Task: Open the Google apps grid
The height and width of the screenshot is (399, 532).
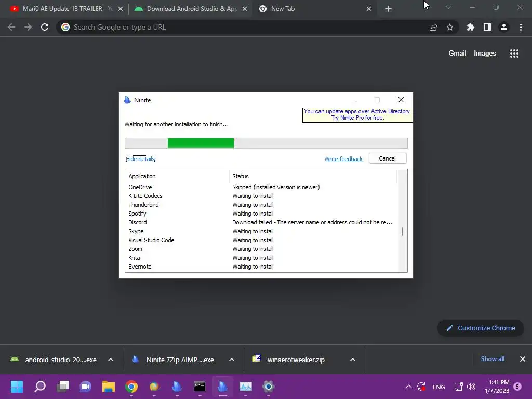Action: click(x=514, y=54)
